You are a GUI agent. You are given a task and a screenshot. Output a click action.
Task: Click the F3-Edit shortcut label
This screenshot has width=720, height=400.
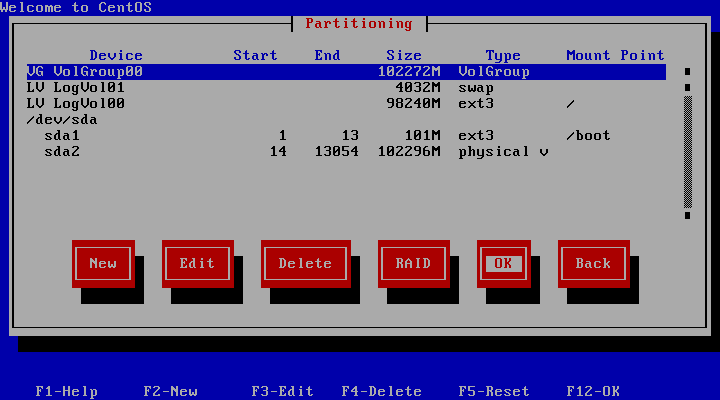click(282, 391)
